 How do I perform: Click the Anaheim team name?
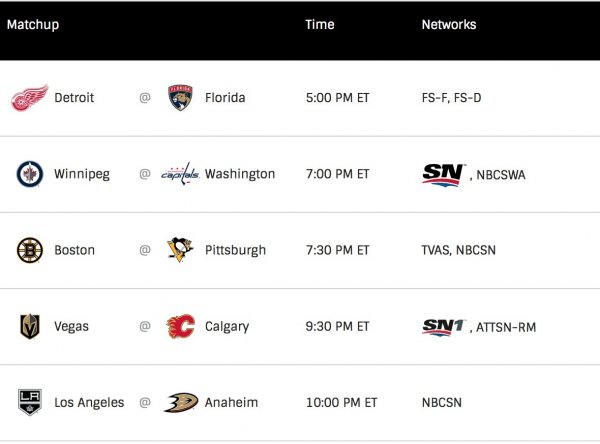pos(231,402)
